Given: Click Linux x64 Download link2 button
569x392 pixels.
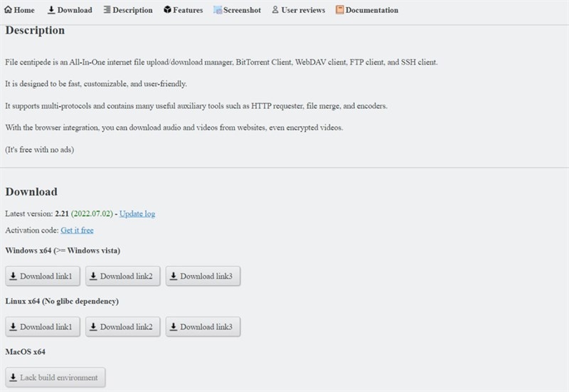Looking at the screenshot, I should click(x=122, y=327).
